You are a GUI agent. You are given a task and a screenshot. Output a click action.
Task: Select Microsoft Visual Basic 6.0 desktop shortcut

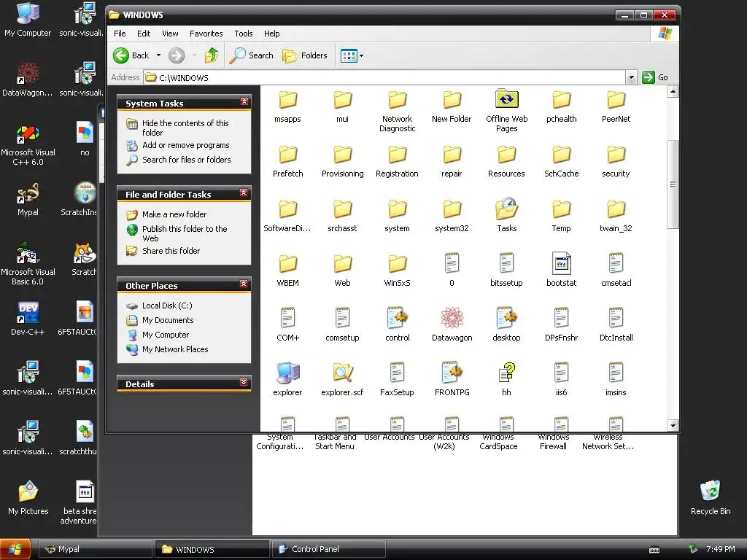[x=28, y=263]
